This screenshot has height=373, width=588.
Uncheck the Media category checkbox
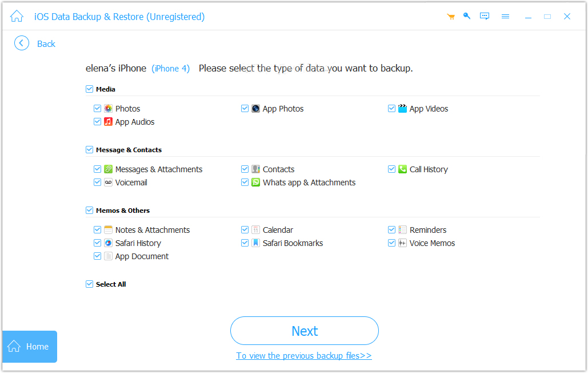89,89
